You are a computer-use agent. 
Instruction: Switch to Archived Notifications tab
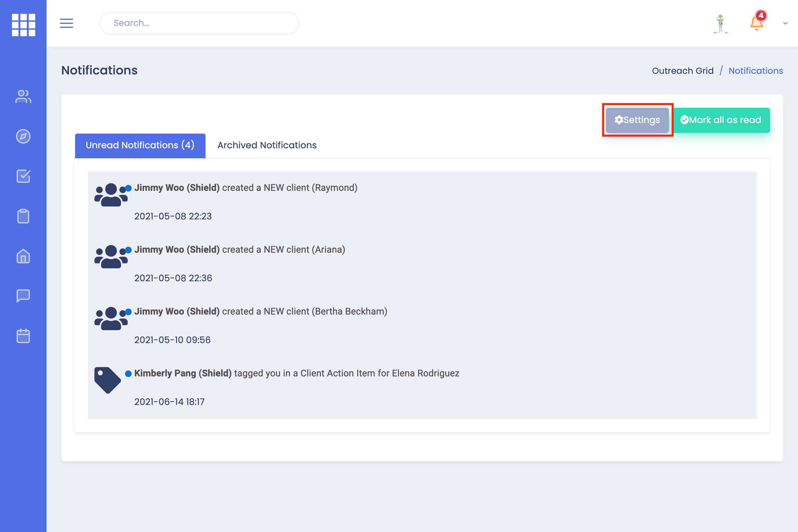[267, 145]
